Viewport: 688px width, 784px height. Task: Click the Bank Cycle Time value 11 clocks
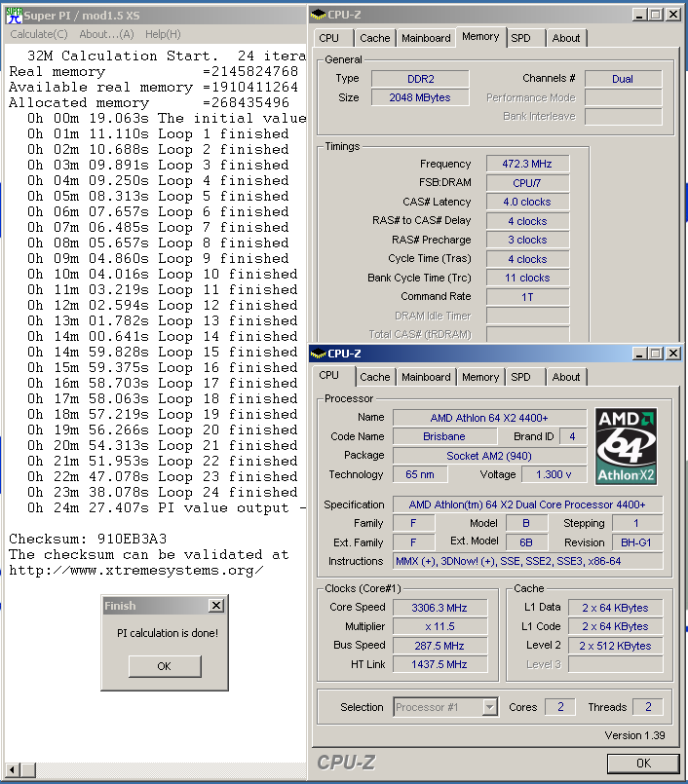pyautogui.click(x=527, y=278)
